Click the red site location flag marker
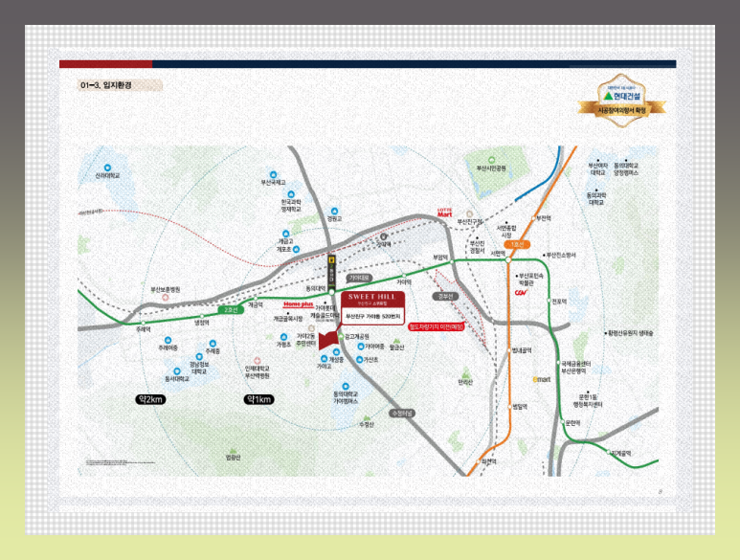Viewport: 740px width, 560px height. click(330, 339)
